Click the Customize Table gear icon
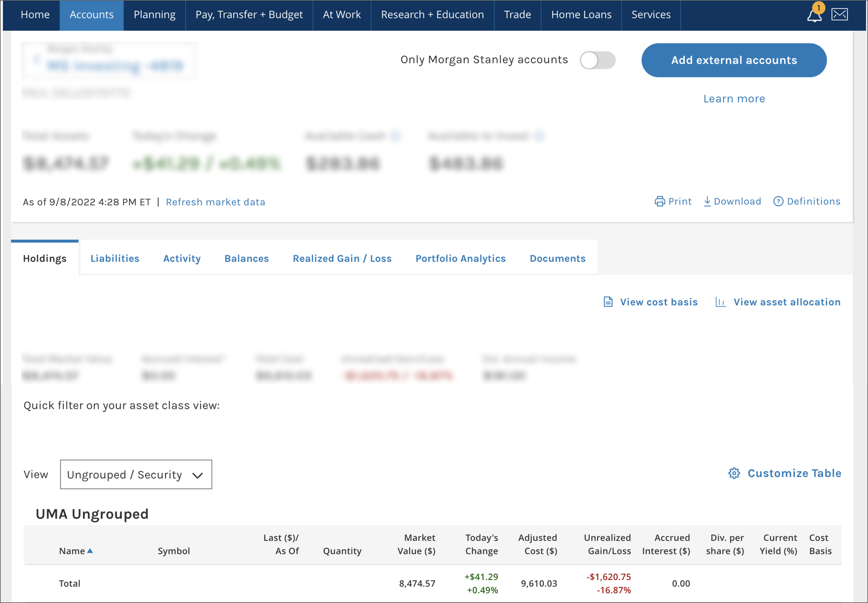 [x=734, y=474]
